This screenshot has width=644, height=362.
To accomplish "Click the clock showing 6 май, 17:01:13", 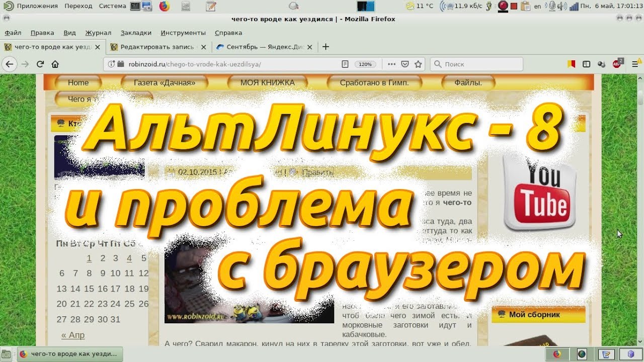I will click(x=610, y=6).
